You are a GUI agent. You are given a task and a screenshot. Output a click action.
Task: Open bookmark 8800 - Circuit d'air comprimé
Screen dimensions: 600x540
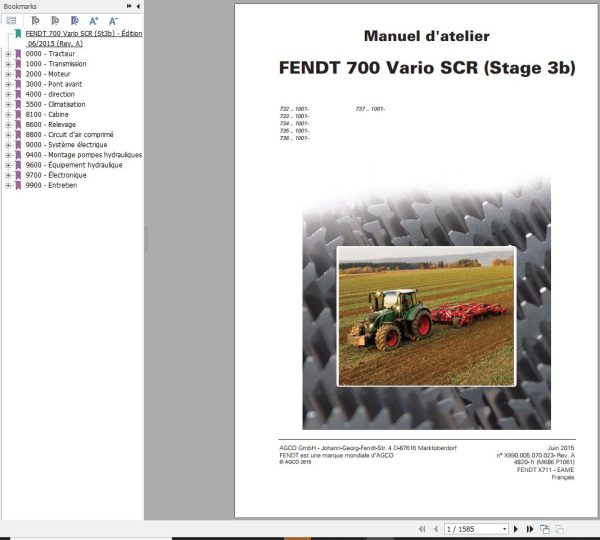pyautogui.click(x=69, y=135)
